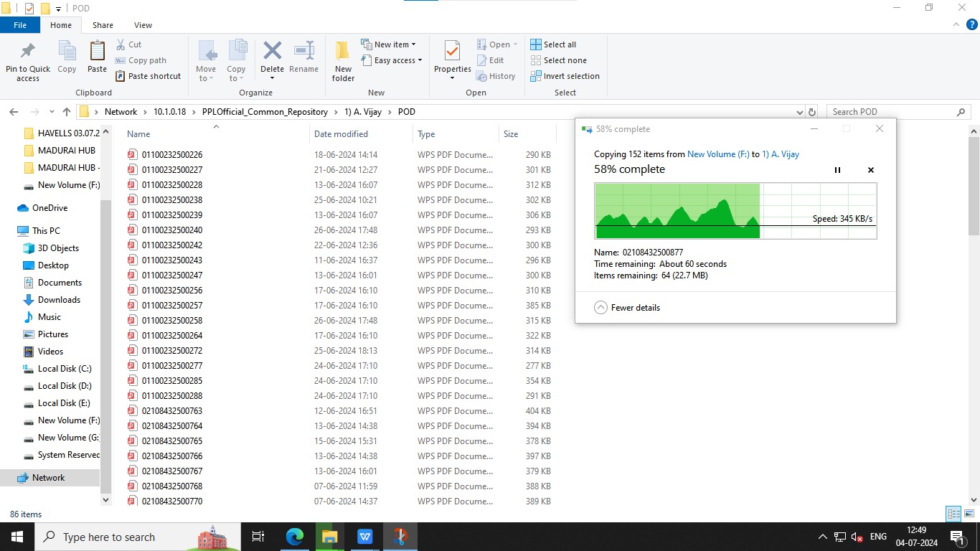
Task: Click the Paste icon in Clipboard group
Action: point(97,52)
